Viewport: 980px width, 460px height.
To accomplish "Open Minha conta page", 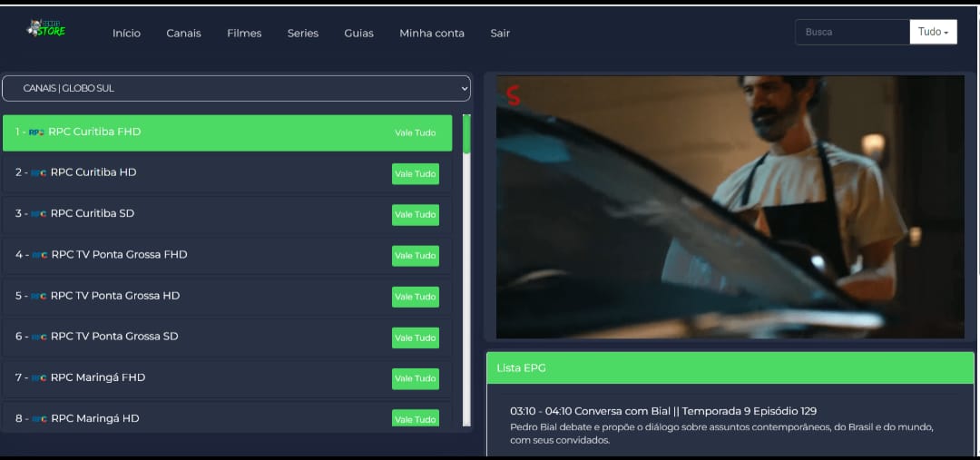I will [x=432, y=33].
